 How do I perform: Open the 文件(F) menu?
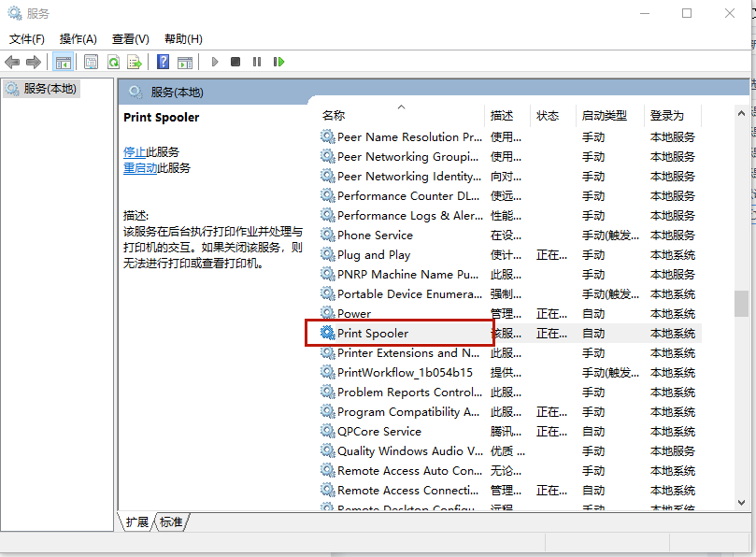pos(27,39)
